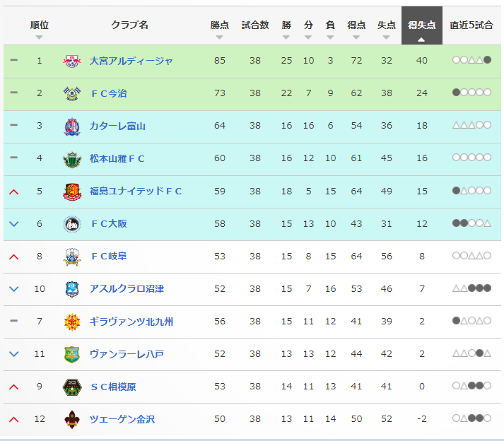Screen dimensions: 504x441
Task: Click the ギラヴァンツ北九州 sun crest icon
Action: pos(71,322)
